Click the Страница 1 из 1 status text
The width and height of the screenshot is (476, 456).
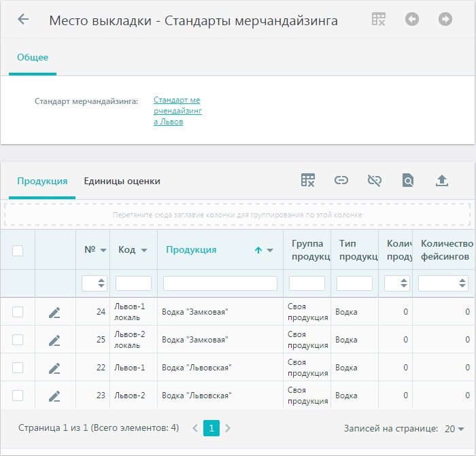point(99,427)
